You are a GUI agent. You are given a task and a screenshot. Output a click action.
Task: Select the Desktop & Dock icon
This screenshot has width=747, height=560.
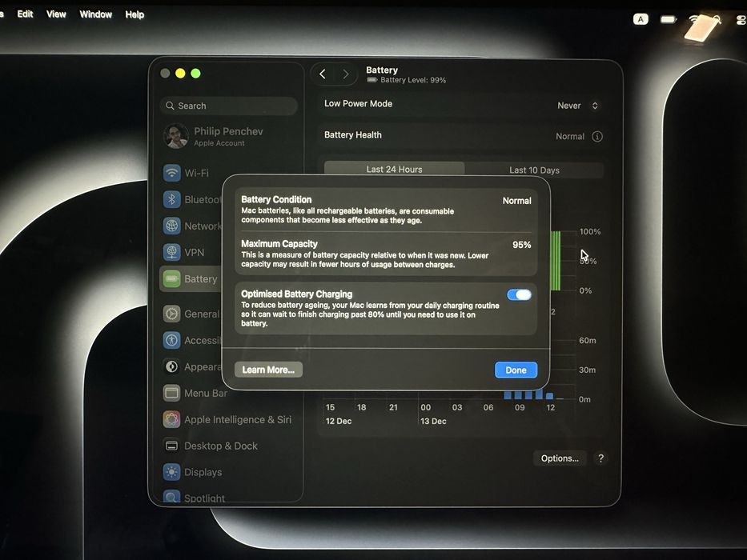pos(171,446)
